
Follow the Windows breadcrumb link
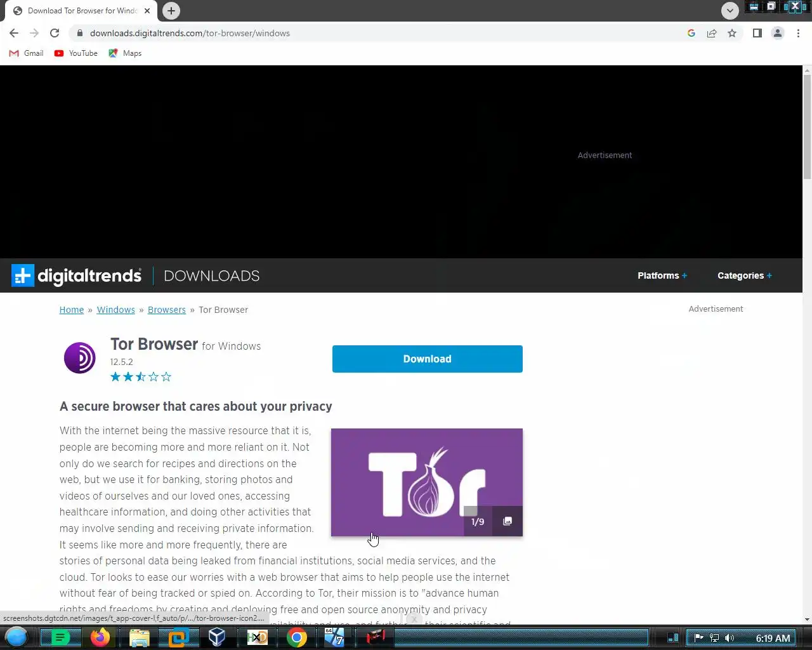pyautogui.click(x=115, y=310)
